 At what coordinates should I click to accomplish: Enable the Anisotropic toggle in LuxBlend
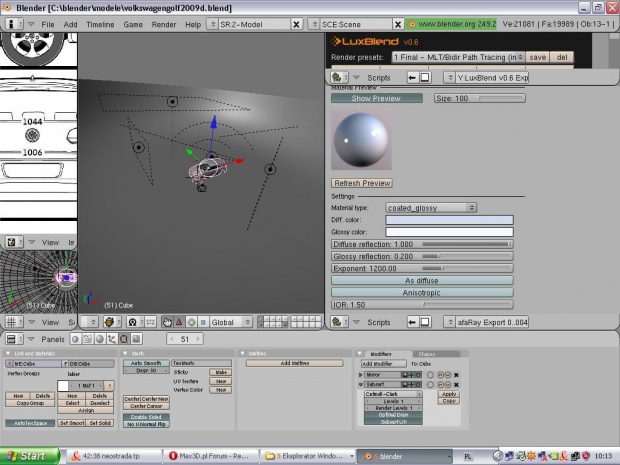(x=421, y=293)
